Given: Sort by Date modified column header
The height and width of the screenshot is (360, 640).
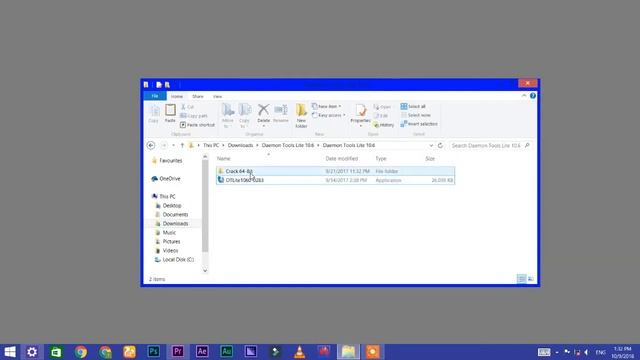Looking at the screenshot, I should (x=342, y=158).
